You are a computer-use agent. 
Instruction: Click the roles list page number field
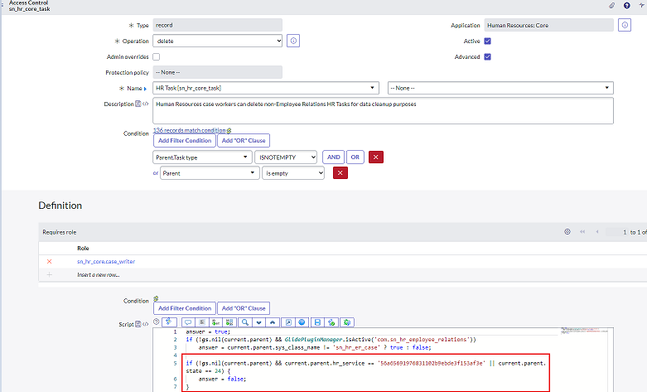616,232
